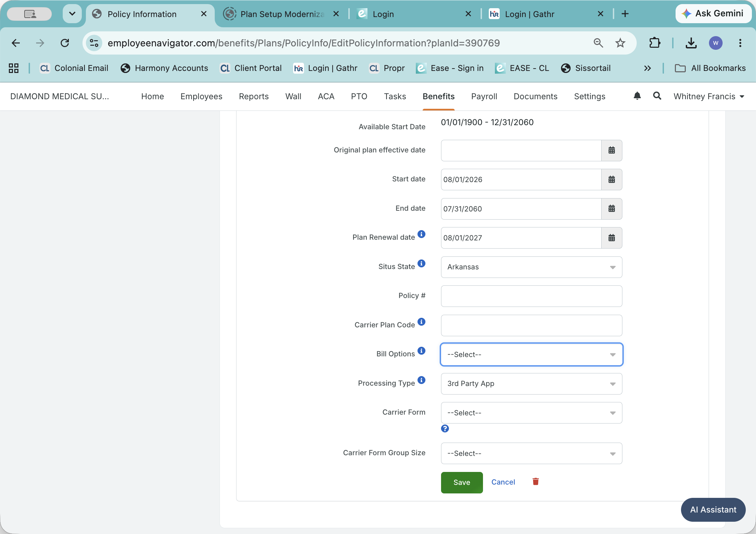Open the Employees menu
756x534 pixels.
click(x=201, y=97)
